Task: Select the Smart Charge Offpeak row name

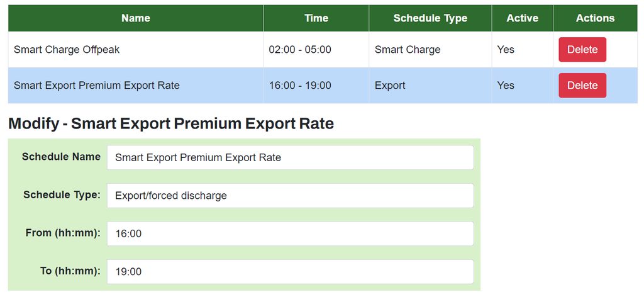Action: (x=67, y=50)
